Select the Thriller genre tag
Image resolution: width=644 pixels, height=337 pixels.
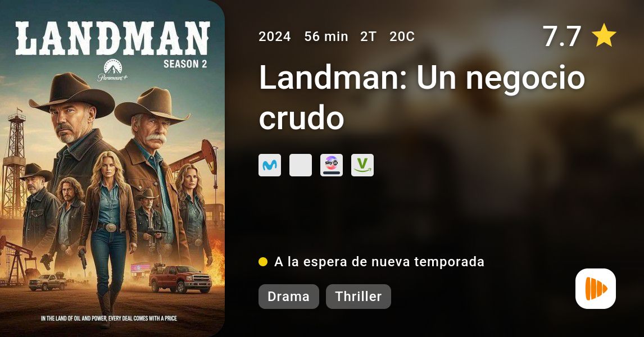[x=359, y=297]
